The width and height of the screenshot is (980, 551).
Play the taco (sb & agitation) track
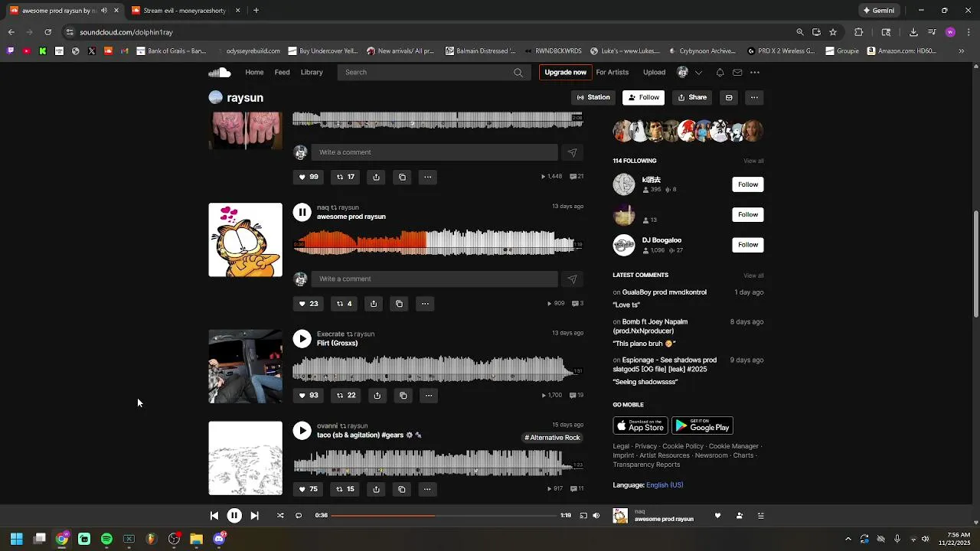click(x=302, y=430)
